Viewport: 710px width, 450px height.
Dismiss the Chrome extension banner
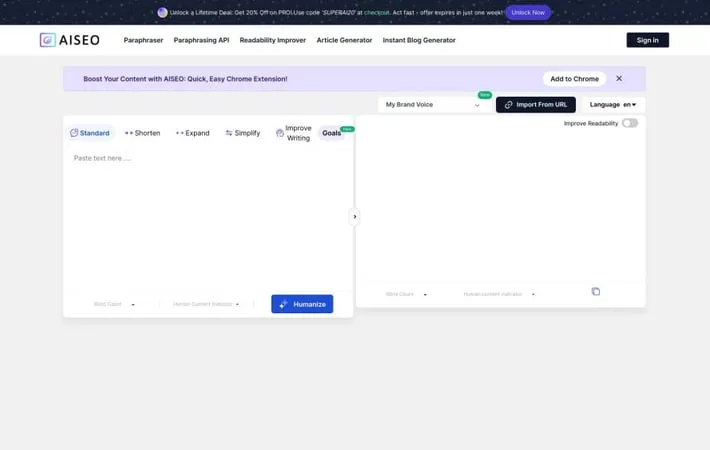click(x=619, y=79)
